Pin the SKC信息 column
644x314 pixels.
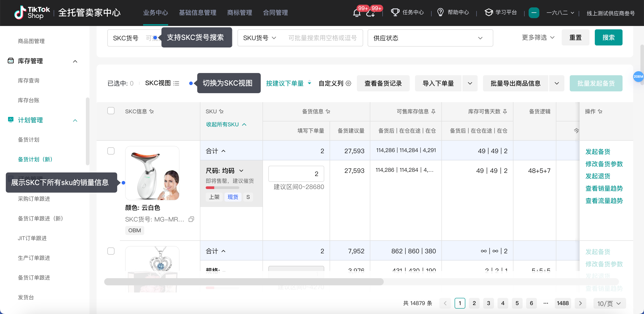[152, 112]
